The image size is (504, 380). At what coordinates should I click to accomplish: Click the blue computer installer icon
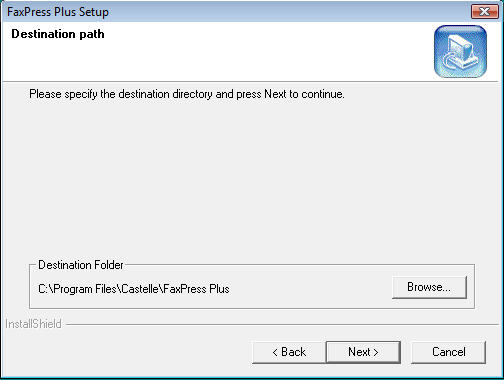tap(460, 52)
